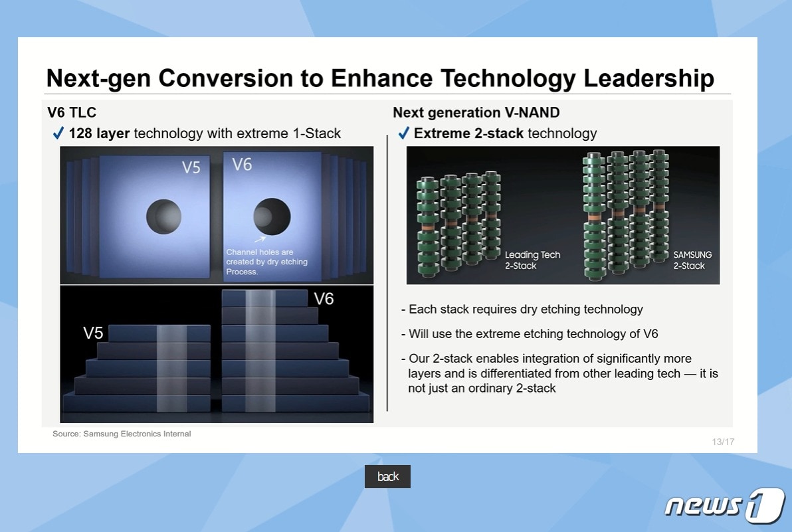The image size is (792, 532).
Task: Click the 'Channel holes are created' caption
Action: [x=266, y=262]
